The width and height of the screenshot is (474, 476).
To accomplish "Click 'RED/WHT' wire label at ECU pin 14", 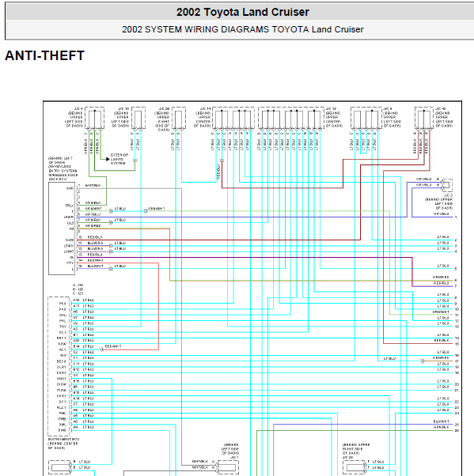I will (x=96, y=260).
